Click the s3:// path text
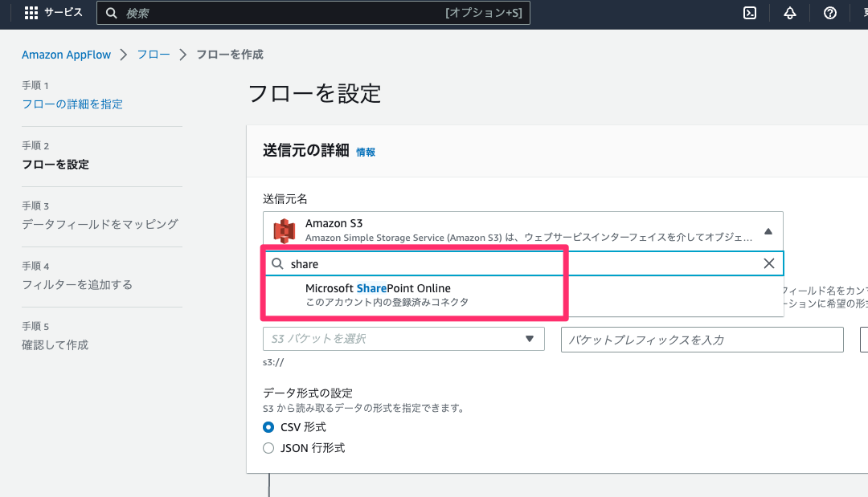This screenshot has height=497, width=868. (273, 363)
